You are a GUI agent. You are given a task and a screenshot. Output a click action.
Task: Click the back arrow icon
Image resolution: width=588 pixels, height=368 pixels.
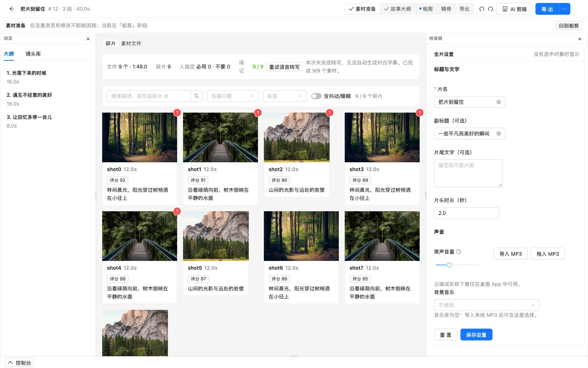pos(12,9)
